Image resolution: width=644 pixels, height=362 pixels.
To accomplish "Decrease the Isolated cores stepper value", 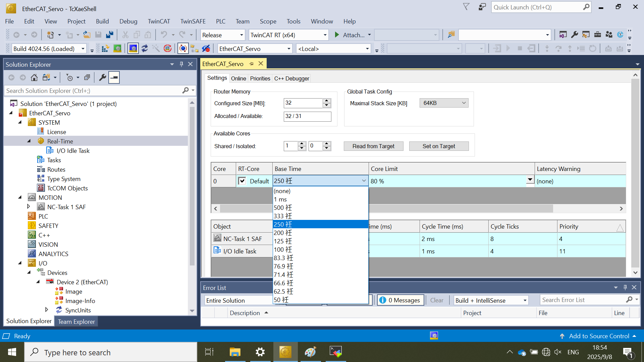I will point(327,148).
